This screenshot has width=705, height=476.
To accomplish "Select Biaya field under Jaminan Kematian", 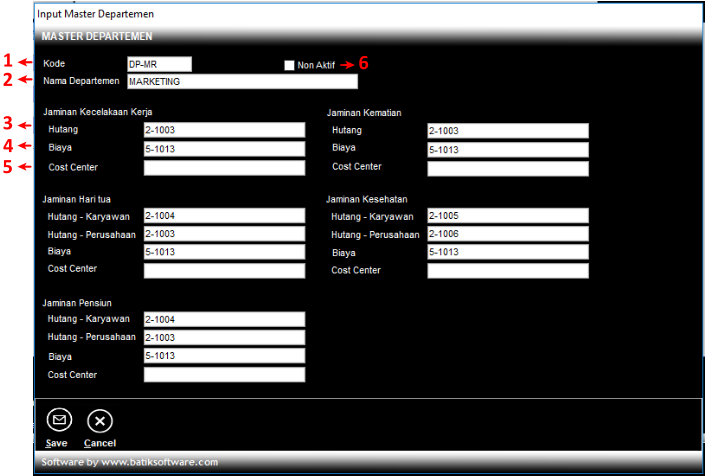I will pyautogui.click(x=507, y=150).
